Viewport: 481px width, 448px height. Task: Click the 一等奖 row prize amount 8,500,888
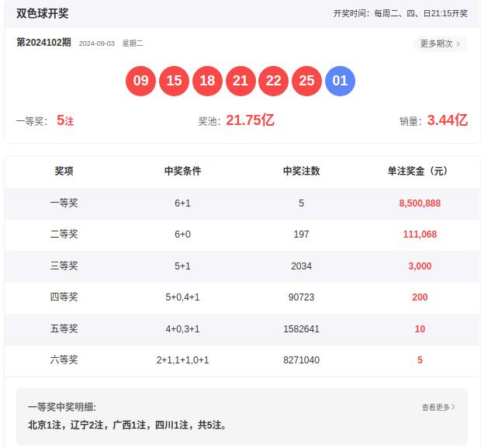tap(420, 203)
